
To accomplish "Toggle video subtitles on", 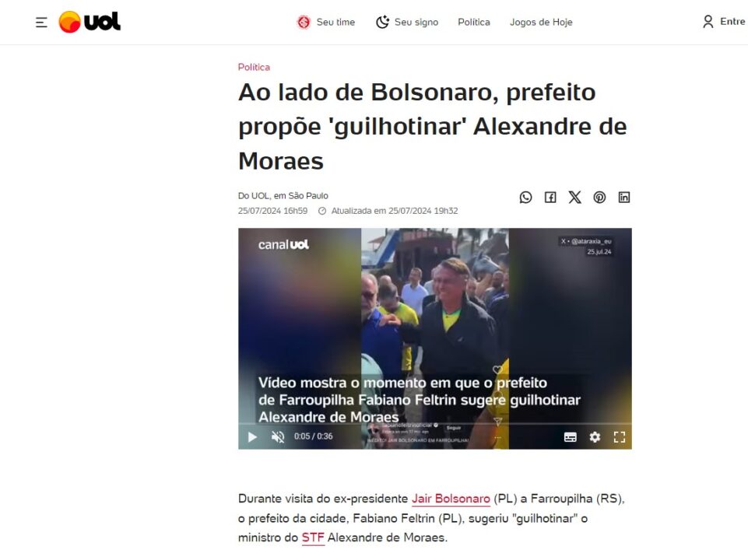I will (x=570, y=437).
